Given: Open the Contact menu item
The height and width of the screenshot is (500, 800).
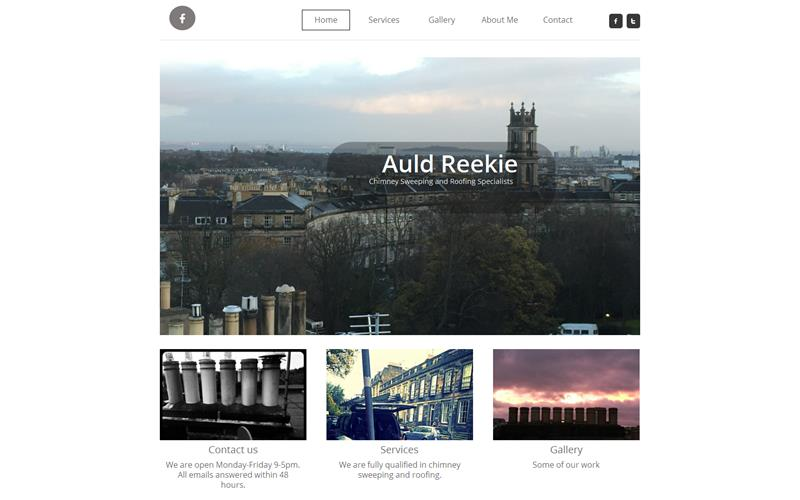Looking at the screenshot, I should click(557, 20).
